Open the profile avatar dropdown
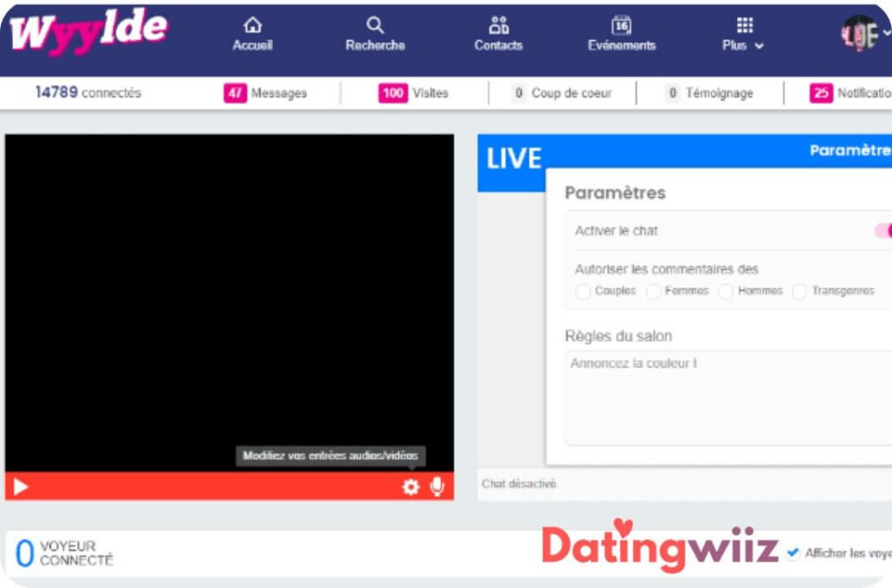892x588 pixels. pos(862,33)
